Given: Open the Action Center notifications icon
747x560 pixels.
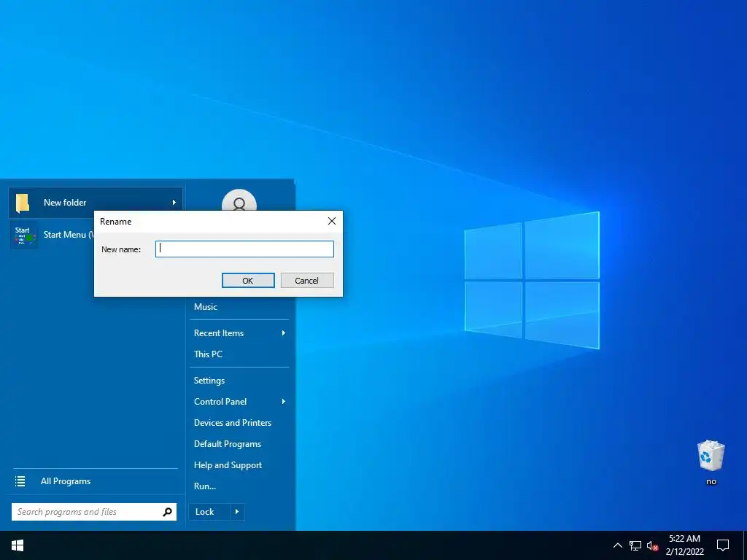Looking at the screenshot, I should click(723, 545).
